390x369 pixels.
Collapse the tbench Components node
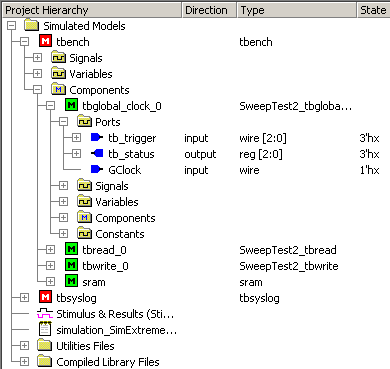point(37,89)
